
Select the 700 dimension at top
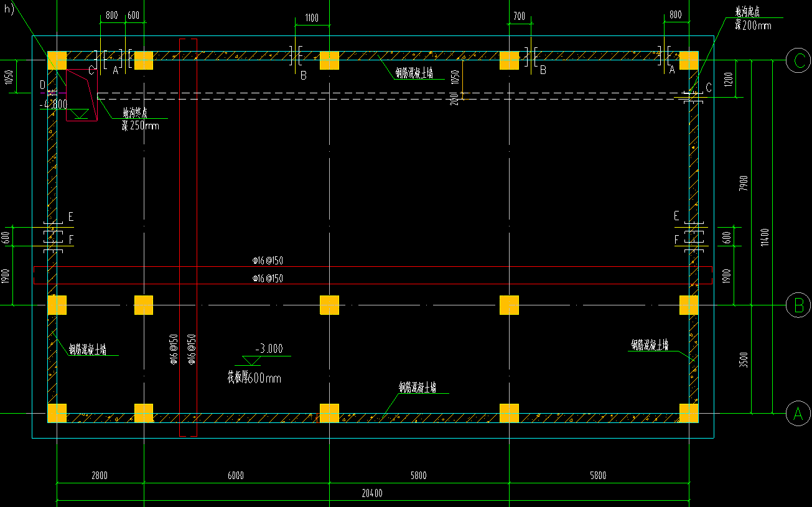[x=519, y=15]
